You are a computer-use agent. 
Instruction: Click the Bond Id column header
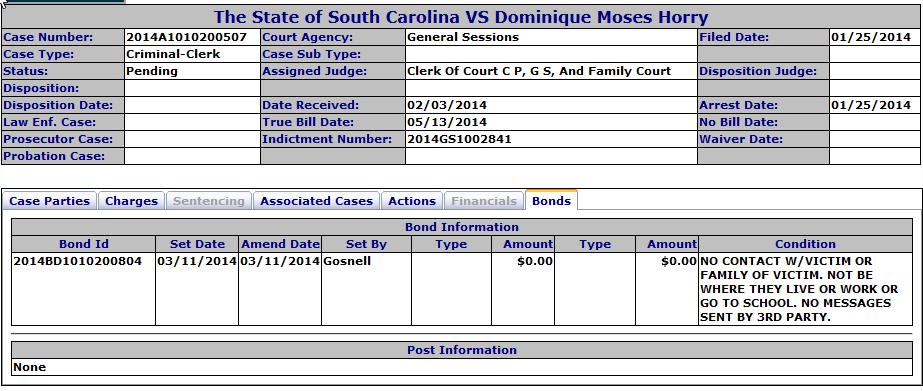tap(84, 244)
